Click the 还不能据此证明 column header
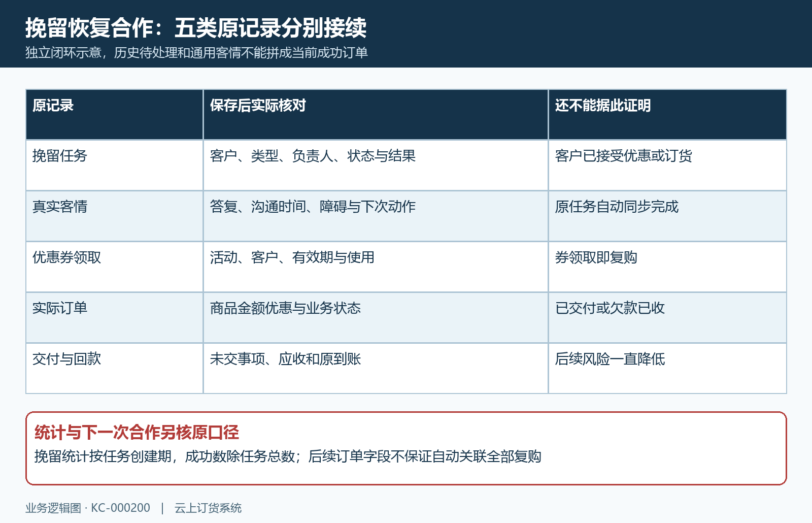 click(667, 115)
